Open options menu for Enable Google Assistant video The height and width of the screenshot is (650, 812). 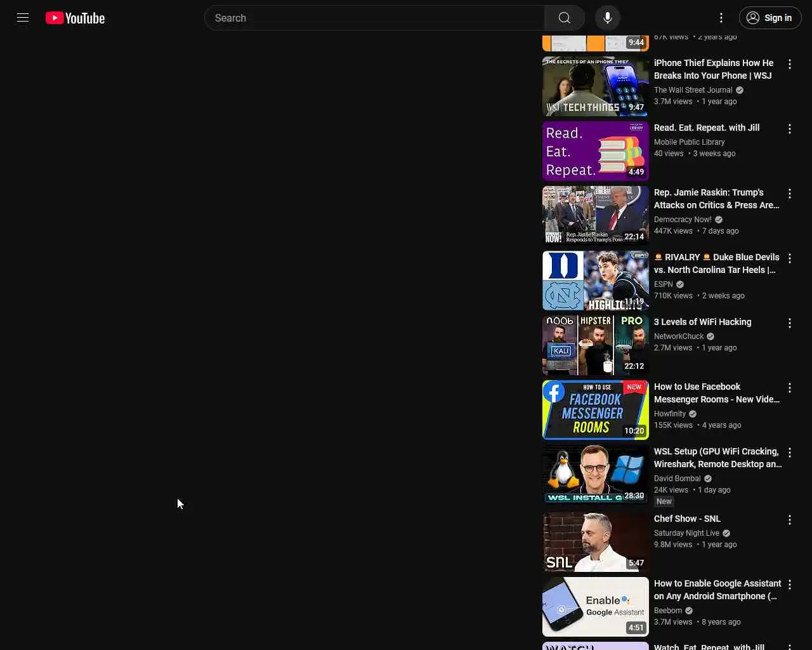pyautogui.click(x=790, y=585)
